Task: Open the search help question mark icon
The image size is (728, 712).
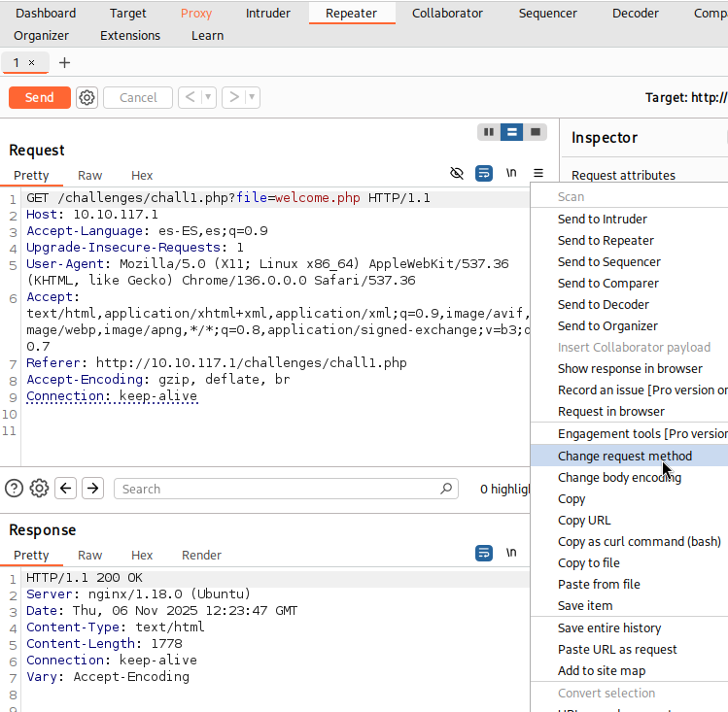Action: 14,489
